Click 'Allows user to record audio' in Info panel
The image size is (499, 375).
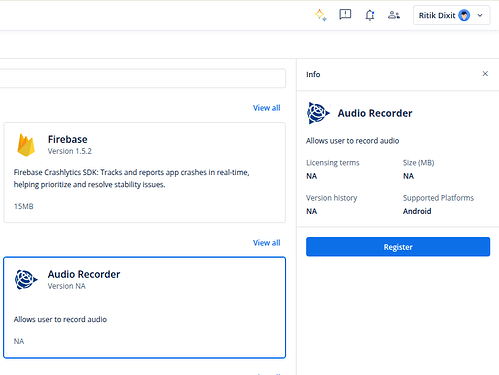click(352, 141)
